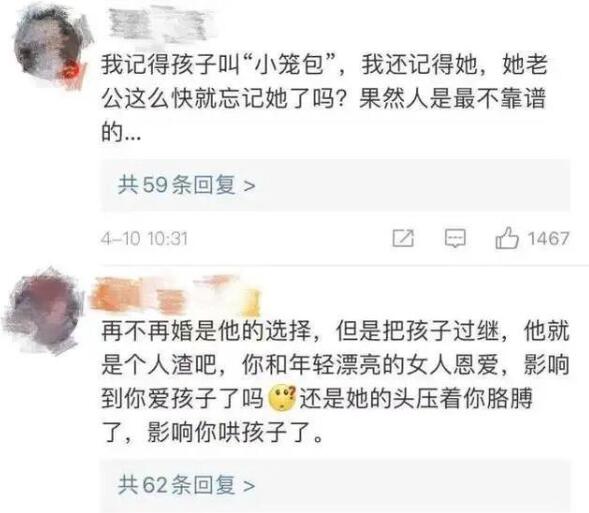589x513 pixels.
Task: Select the second comment text about 再婚
Action: tap(335, 381)
